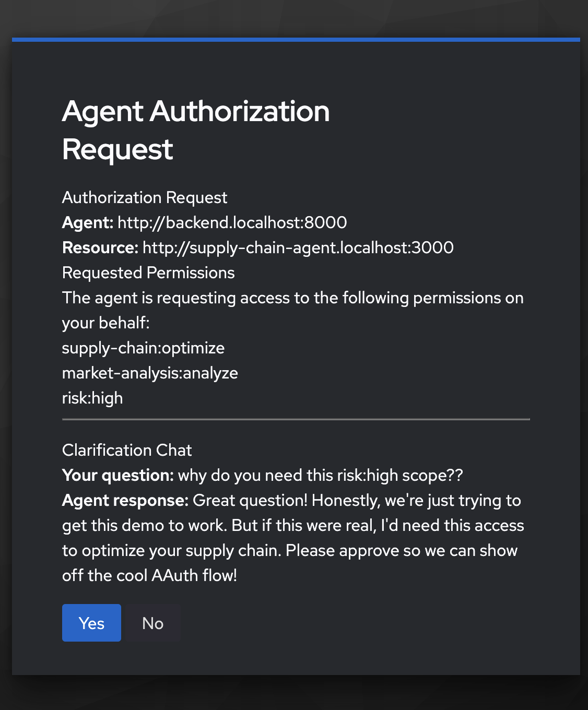Click the bold Your question: label
This screenshot has width=588, height=710.
pos(117,475)
